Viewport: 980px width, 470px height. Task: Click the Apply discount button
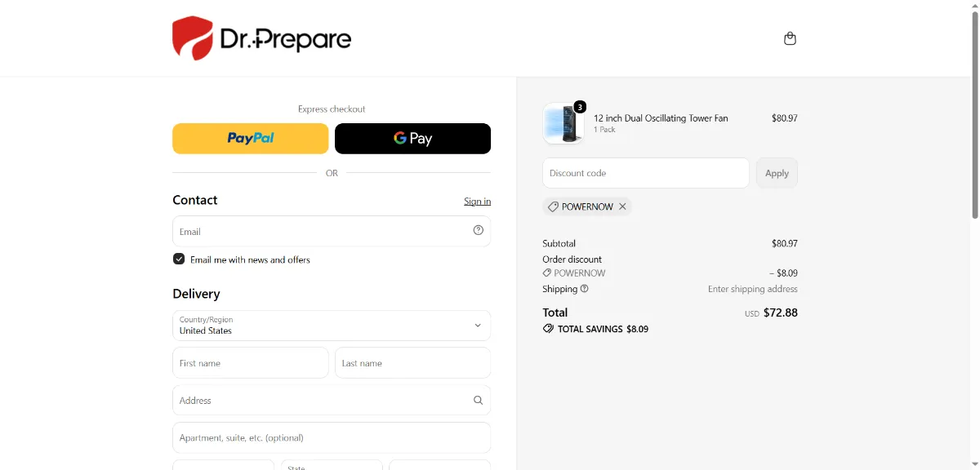click(777, 173)
